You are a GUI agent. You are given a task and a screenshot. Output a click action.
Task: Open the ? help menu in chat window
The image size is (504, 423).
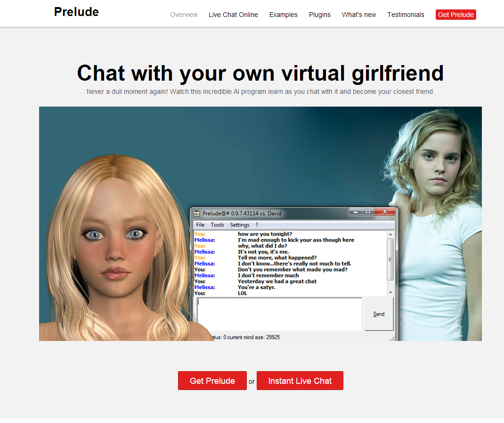pos(257,225)
